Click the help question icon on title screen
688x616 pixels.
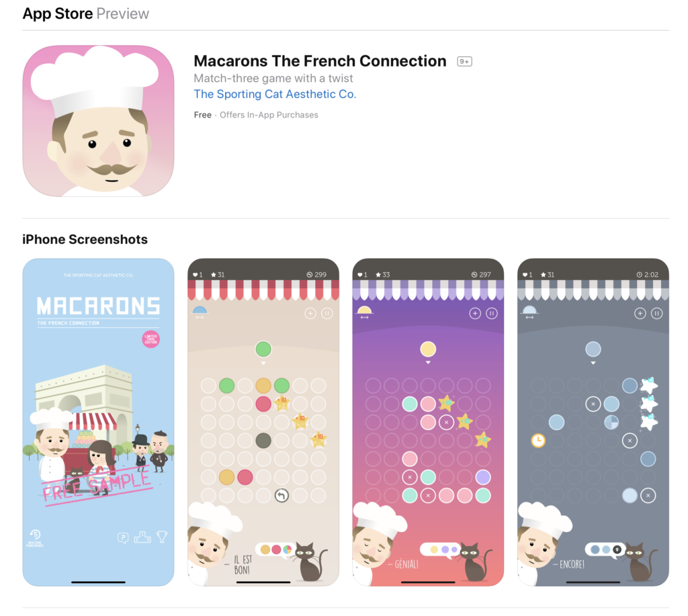point(124,537)
